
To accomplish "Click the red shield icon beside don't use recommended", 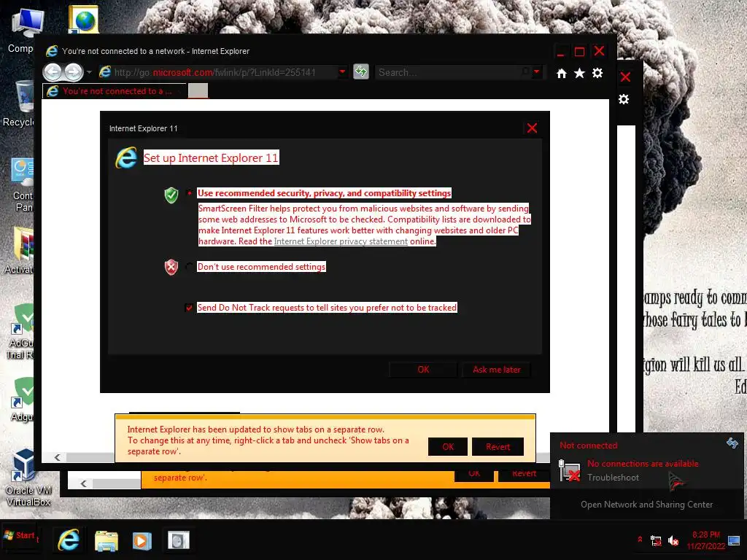I will pos(171,267).
